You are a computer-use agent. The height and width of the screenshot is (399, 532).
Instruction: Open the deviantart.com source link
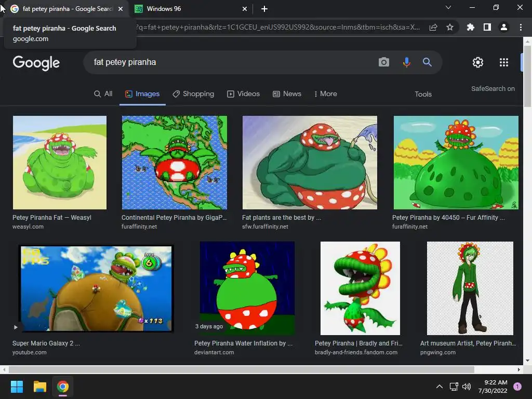[214, 352]
